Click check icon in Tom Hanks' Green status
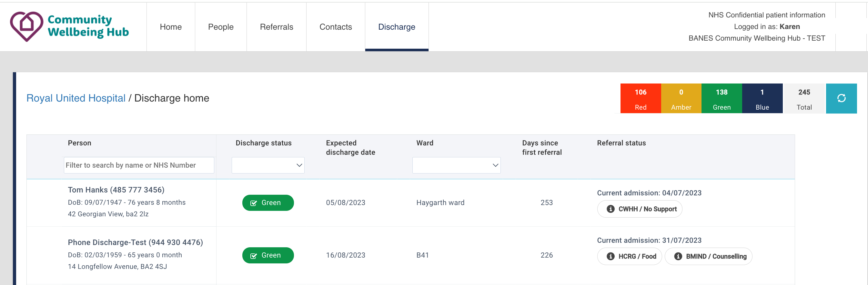This screenshot has width=868, height=285. tap(253, 203)
